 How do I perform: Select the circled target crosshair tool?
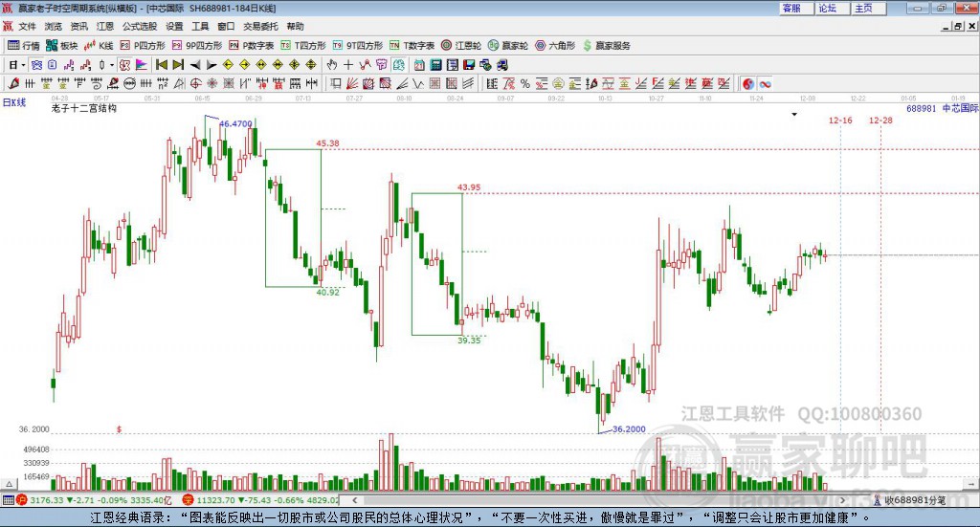coord(195,83)
